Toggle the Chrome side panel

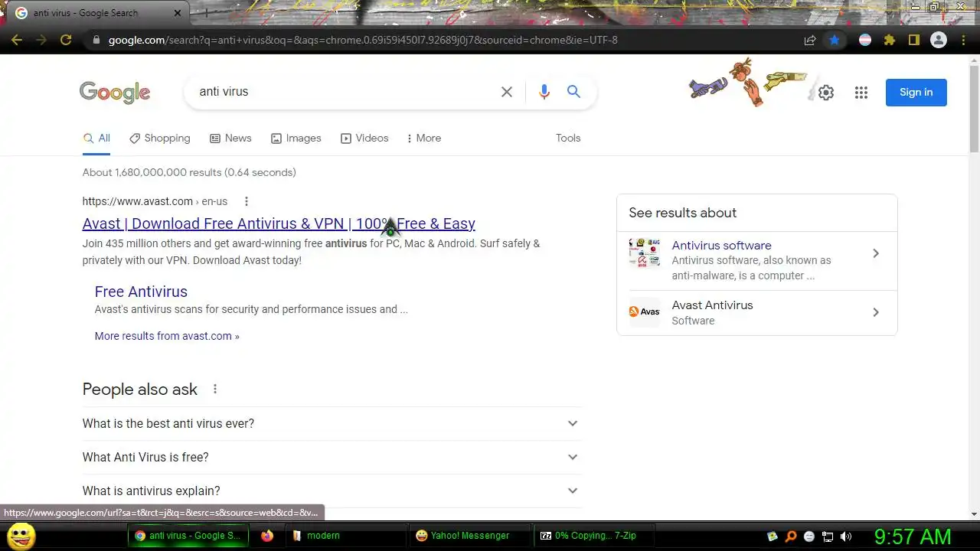coord(914,40)
